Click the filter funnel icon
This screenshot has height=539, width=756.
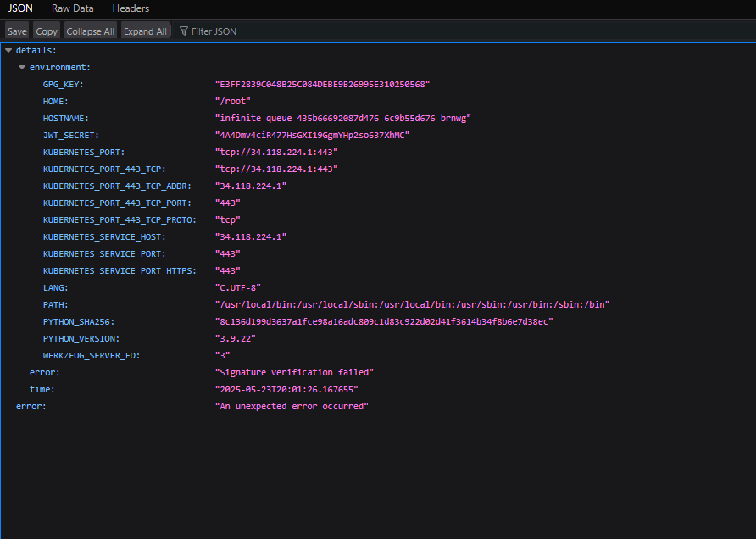184,31
